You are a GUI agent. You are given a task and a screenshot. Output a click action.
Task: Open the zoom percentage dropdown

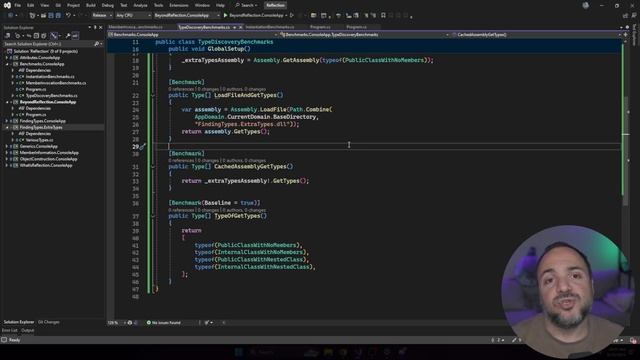coord(117,322)
